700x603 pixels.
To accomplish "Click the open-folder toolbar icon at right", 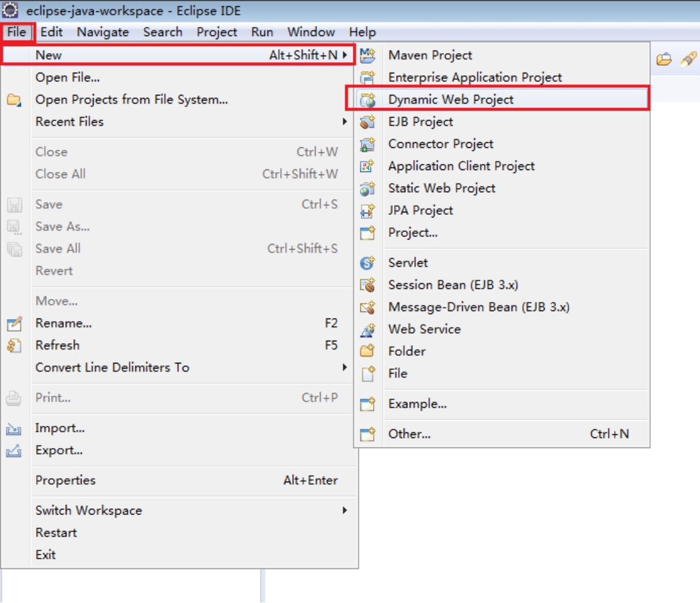I will tap(664, 59).
